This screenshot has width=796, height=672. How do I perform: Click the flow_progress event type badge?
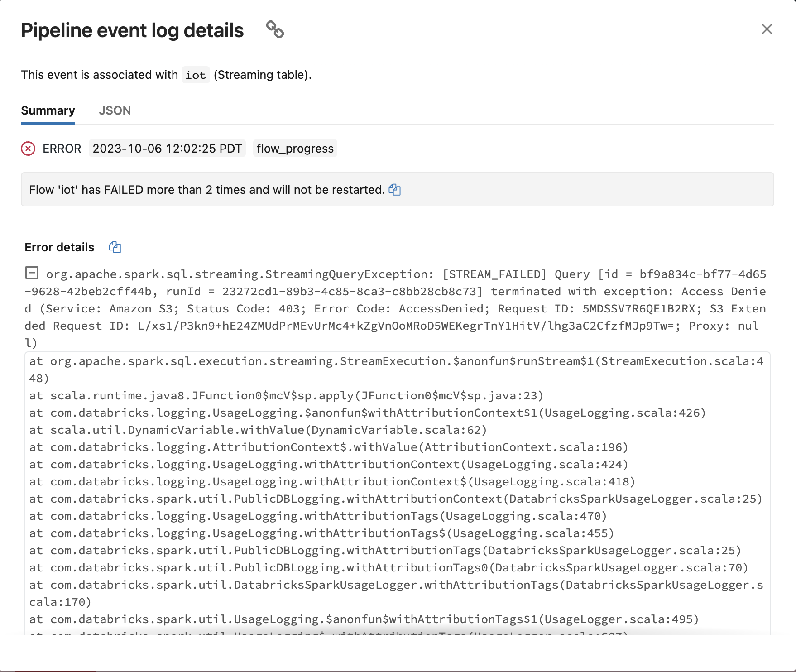tap(295, 148)
